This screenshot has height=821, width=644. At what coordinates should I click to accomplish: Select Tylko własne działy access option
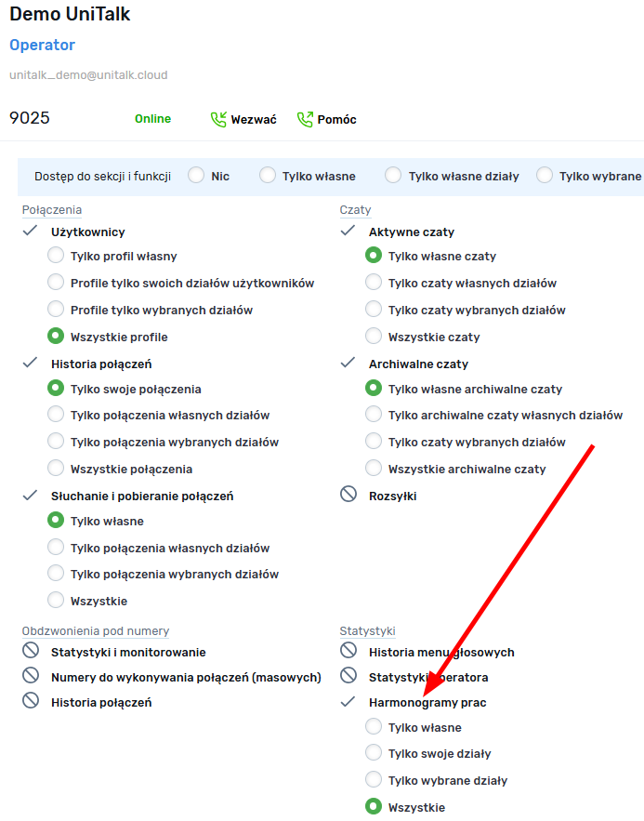pos(393,175)
